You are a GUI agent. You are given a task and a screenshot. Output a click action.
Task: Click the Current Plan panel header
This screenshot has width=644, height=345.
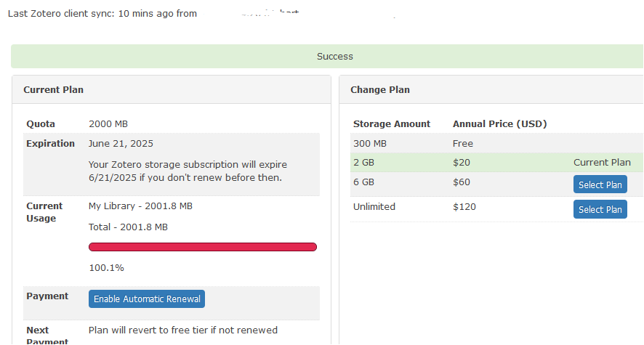[172, 90]
